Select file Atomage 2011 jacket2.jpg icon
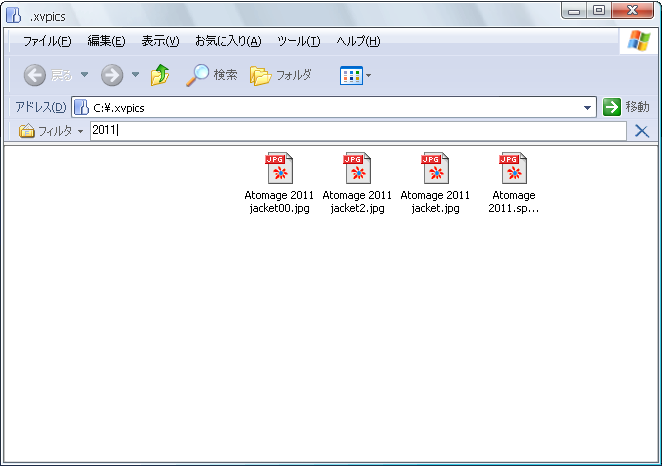 tap(357, 168)
